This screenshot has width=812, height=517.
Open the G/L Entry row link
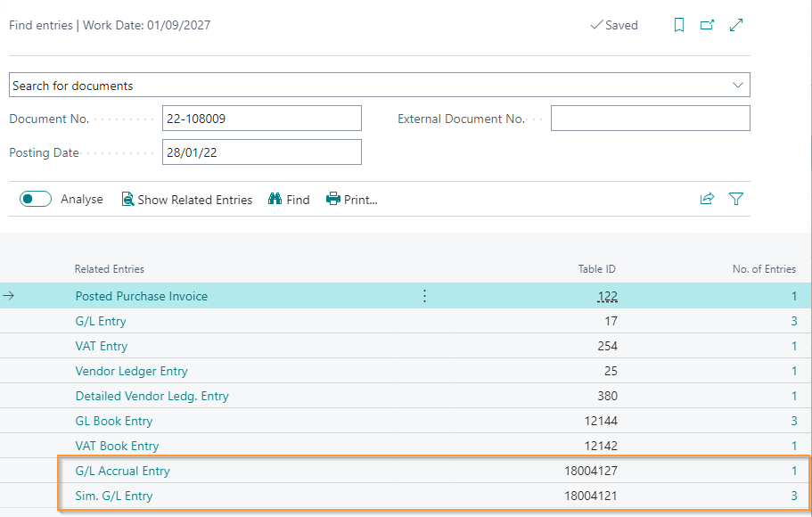click(x=101, y=321)
